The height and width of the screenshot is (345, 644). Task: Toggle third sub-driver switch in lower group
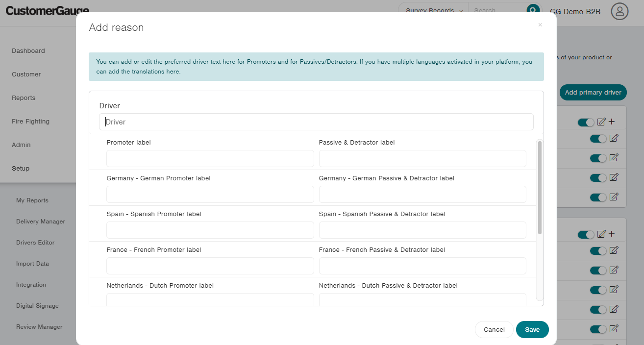pos(598,290)
